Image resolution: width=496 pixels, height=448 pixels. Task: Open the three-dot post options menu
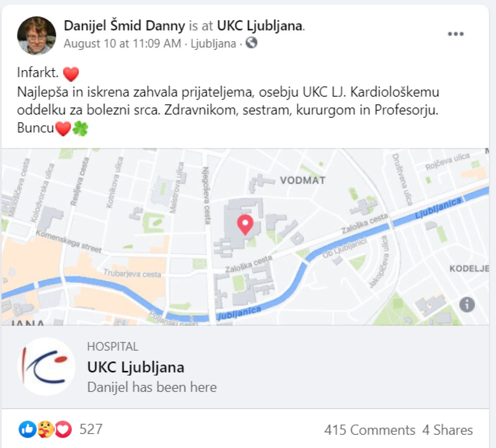tap(455, 34)
